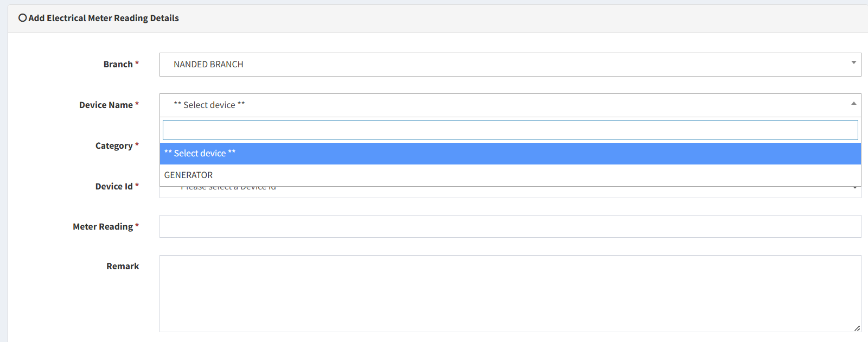This screenshot has height=342, width=868.
Task: Click the Category field label
Action: (114, 145)
